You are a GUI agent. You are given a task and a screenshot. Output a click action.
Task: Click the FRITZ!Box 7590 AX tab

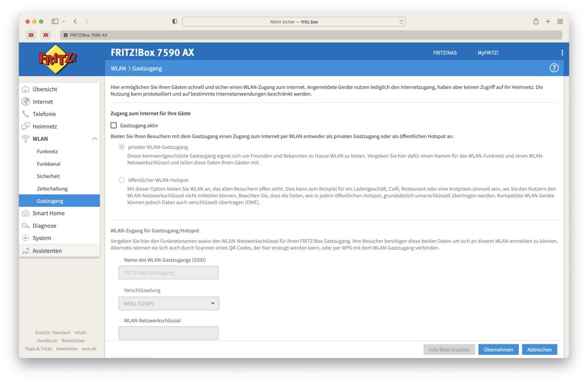[311, 35]
